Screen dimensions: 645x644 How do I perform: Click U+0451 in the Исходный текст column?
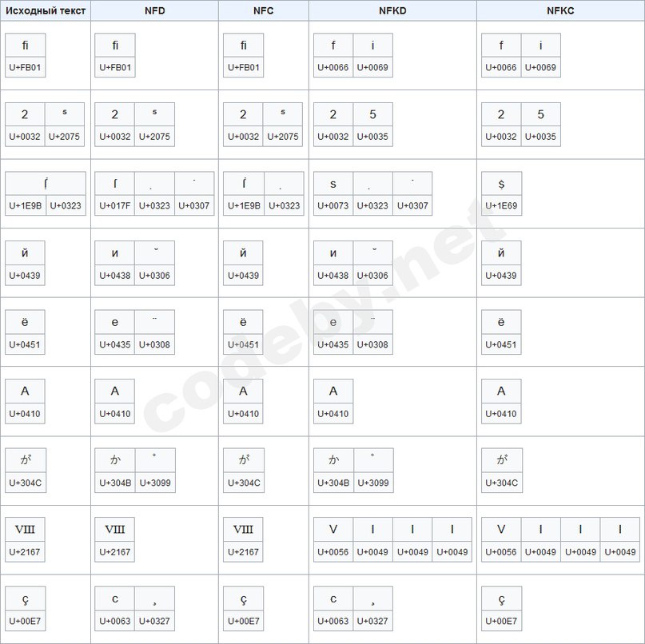coord(25,344)
